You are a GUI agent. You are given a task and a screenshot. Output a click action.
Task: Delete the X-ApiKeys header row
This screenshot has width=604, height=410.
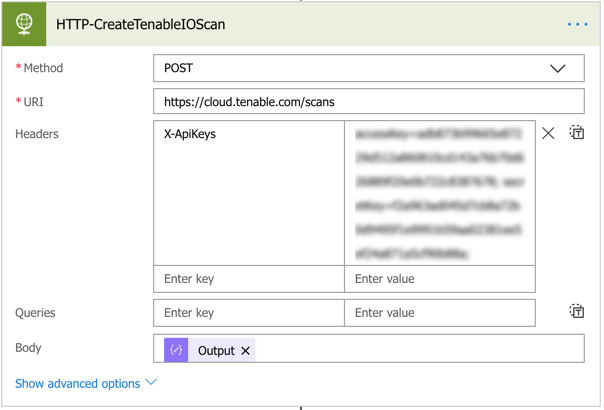coord(548,133)
